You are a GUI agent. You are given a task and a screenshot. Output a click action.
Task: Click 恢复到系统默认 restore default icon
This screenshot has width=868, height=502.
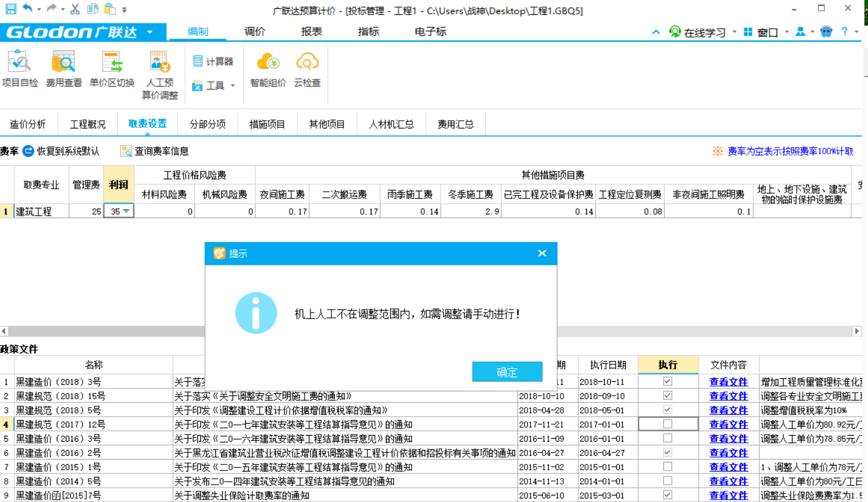pyautogui.click(x=29, y=151)
